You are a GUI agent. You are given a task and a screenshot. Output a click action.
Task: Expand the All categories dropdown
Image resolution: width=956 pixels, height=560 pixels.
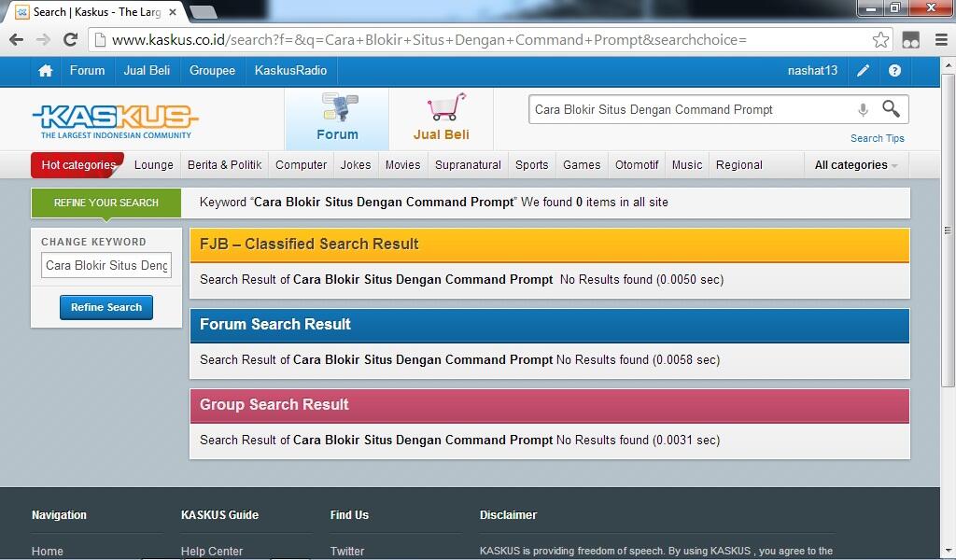click(x=856, y=165)
